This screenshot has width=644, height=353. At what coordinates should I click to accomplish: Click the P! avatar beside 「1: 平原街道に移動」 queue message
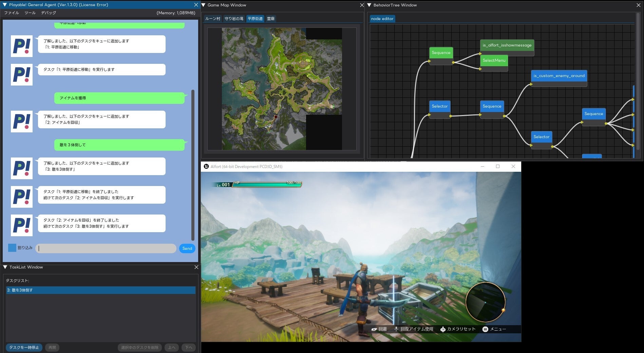tap(22, 46)
